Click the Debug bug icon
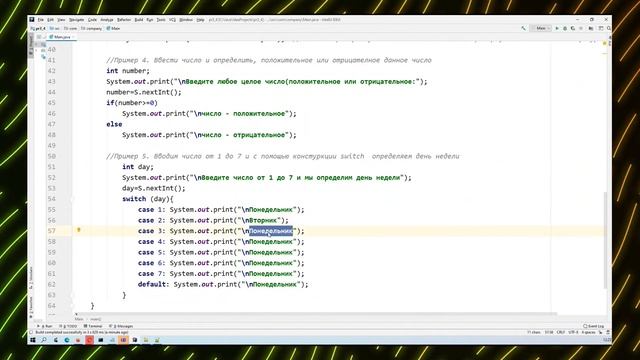This screenshot has height=360, width=640. 565,29
